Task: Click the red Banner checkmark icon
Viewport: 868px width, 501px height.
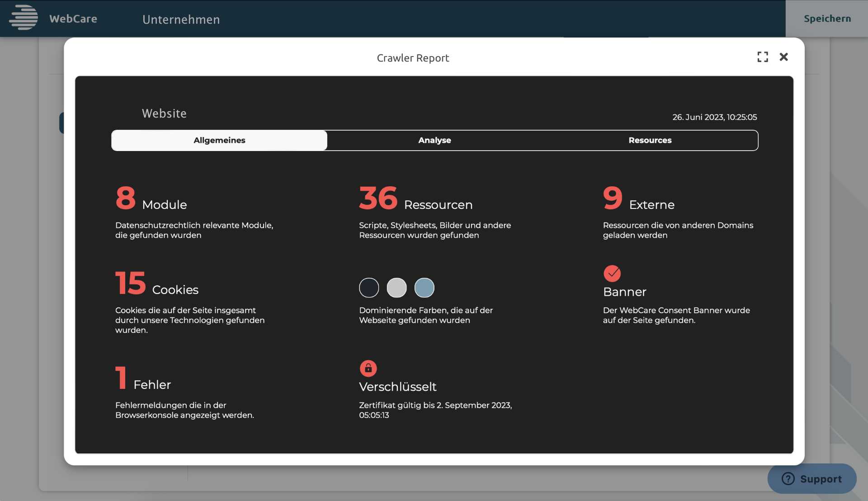Action: 612,273
